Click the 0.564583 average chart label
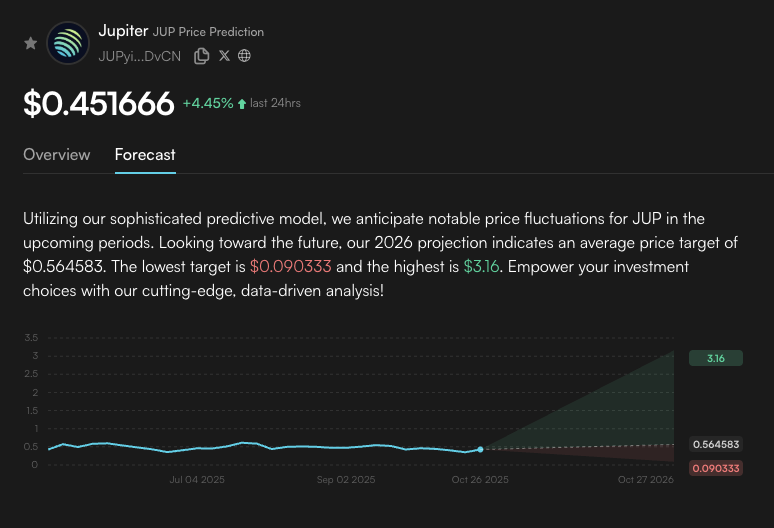 (715, 444)
